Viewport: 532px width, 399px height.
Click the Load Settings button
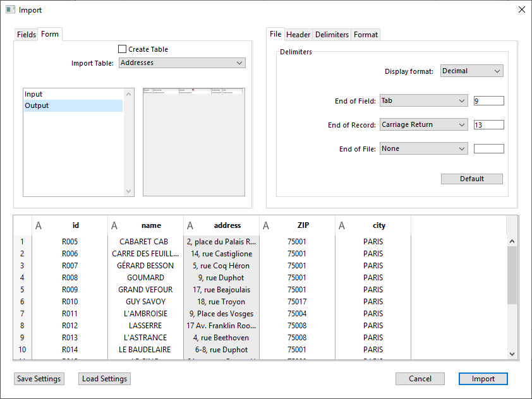104,379
